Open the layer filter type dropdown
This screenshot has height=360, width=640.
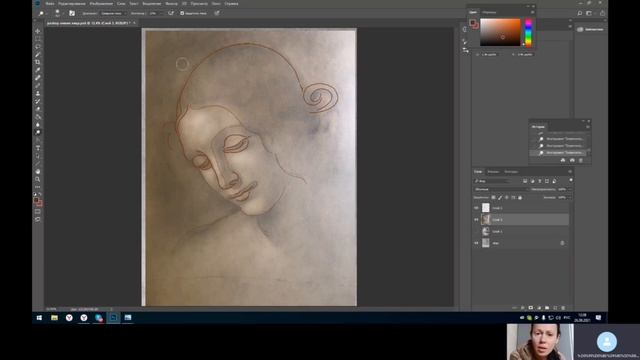coord(492,180)
